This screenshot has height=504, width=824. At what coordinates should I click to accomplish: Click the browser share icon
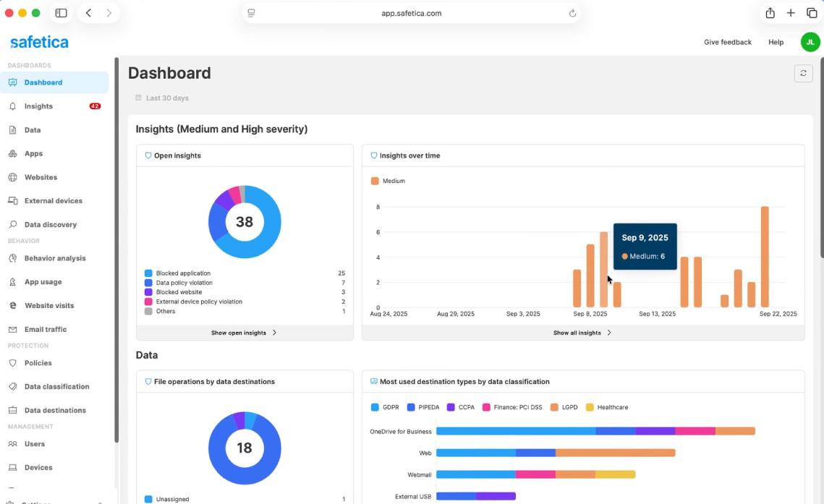click(x=770, y=13)
